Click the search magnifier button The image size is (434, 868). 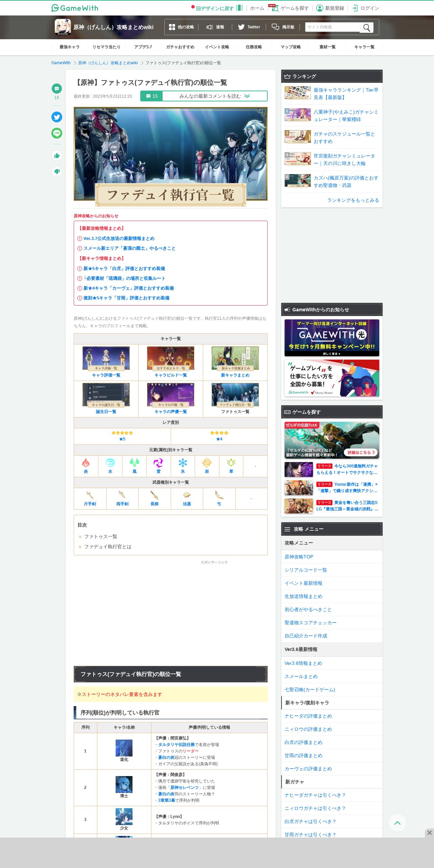pyautogui.click(x=367, y=27)
